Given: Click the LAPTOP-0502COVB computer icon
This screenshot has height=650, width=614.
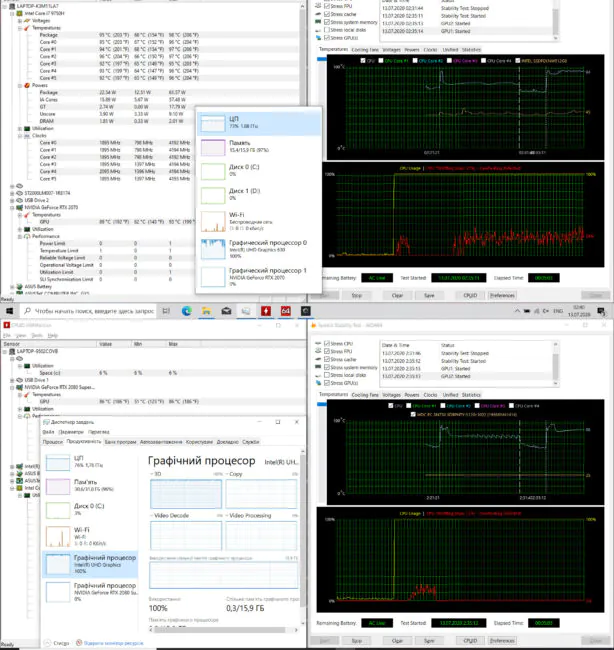Looking at the screenshot, I should pyautogui.click(x=12, y=352).
